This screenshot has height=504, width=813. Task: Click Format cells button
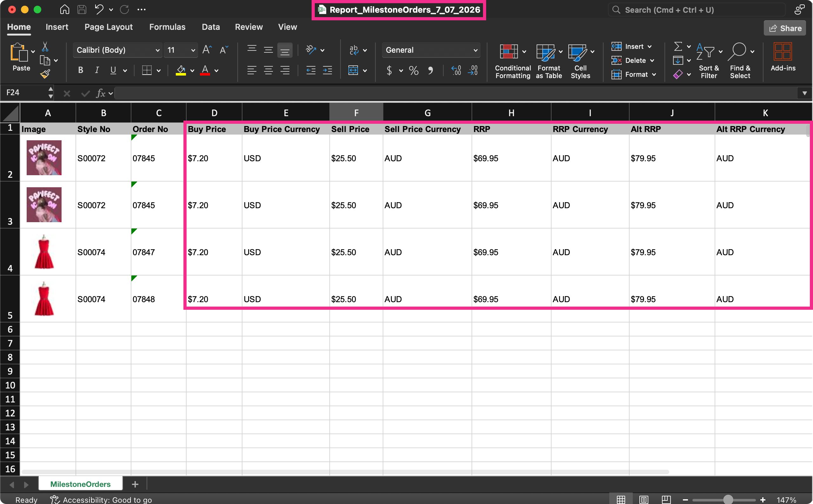(633, 74)
